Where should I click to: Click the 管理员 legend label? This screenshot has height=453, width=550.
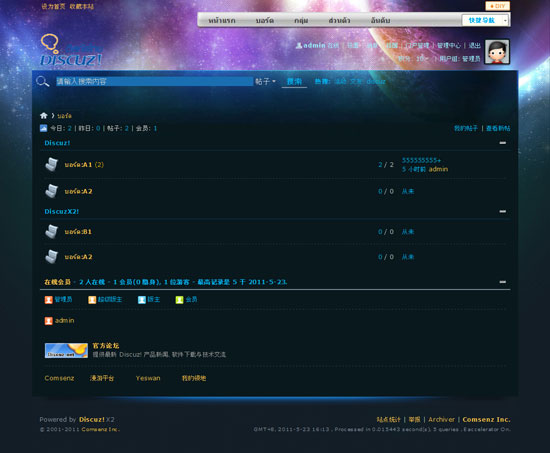[63, 299]
